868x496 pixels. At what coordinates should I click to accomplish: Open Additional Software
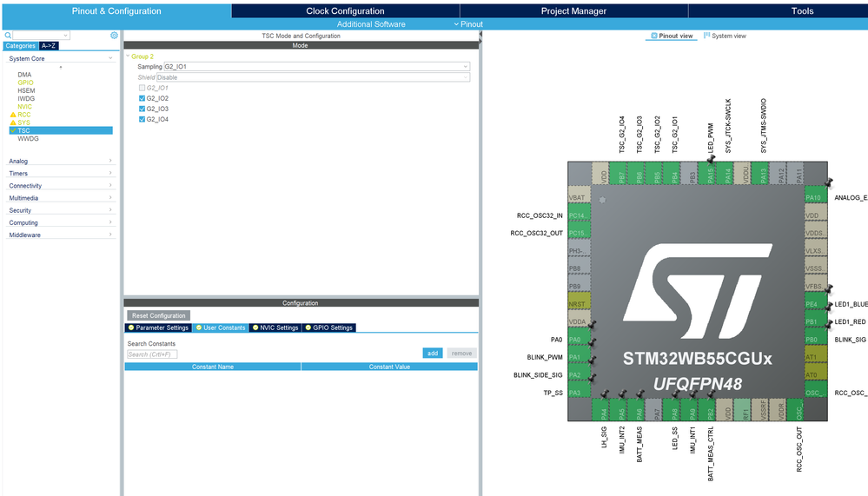tap(371, 24)
